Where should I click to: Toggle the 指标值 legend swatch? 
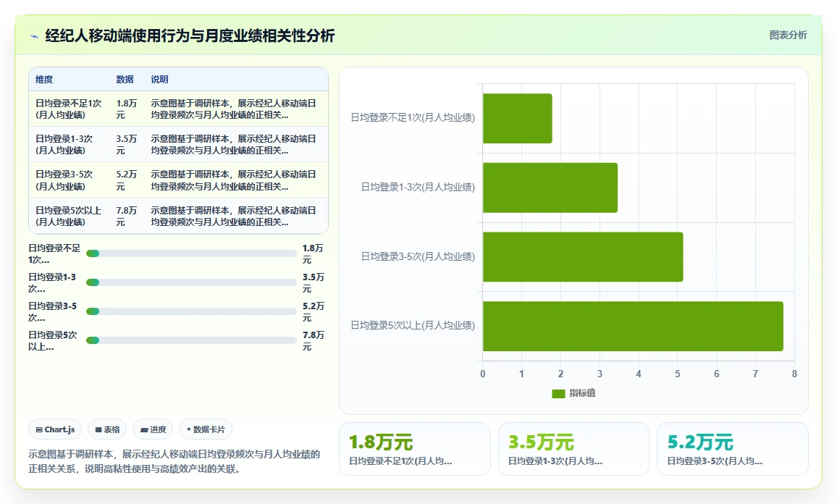(x=558, y=393)
